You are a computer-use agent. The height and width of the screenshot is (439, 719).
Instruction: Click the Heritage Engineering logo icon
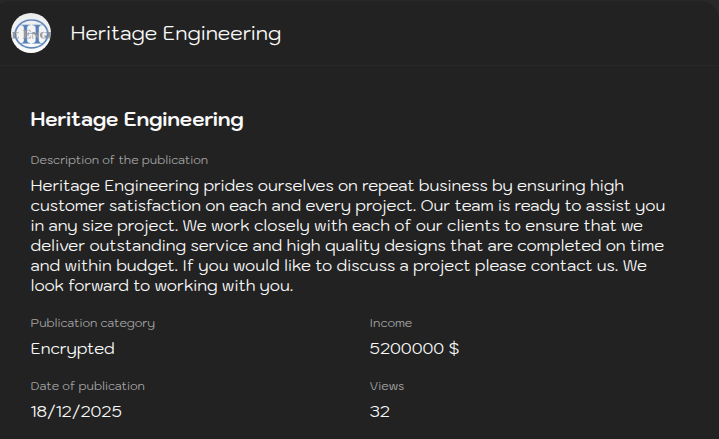(x=31, y=34)
